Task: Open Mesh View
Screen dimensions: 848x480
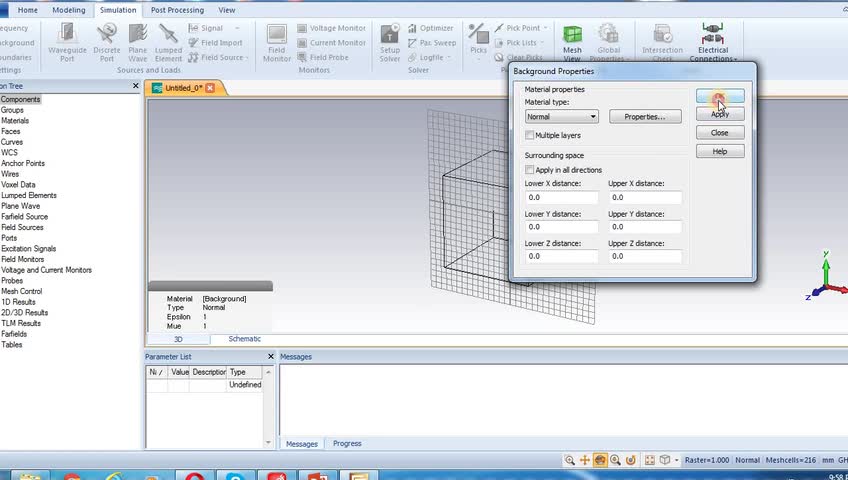Action: tap(572, 42)
